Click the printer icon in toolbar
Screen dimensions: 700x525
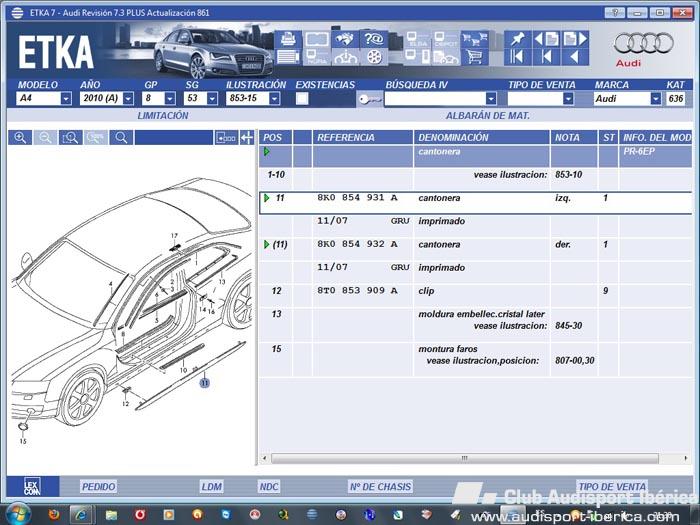(289, 39)
